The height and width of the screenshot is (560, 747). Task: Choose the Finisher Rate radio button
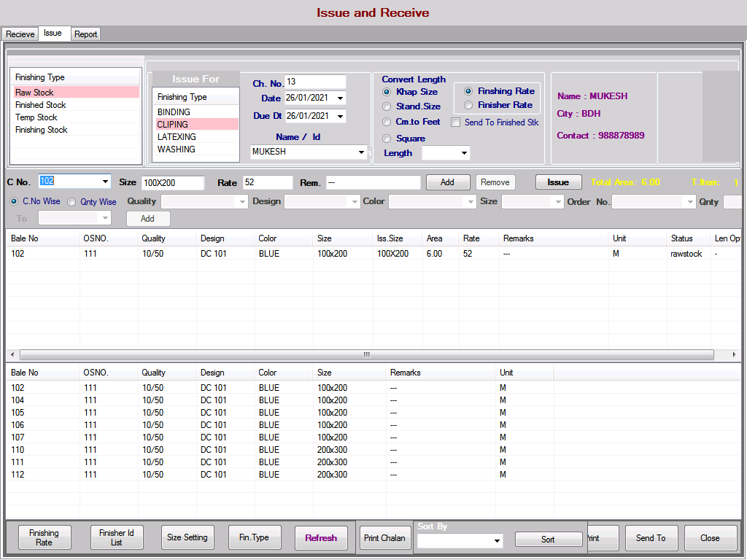(x=468, y=105)
